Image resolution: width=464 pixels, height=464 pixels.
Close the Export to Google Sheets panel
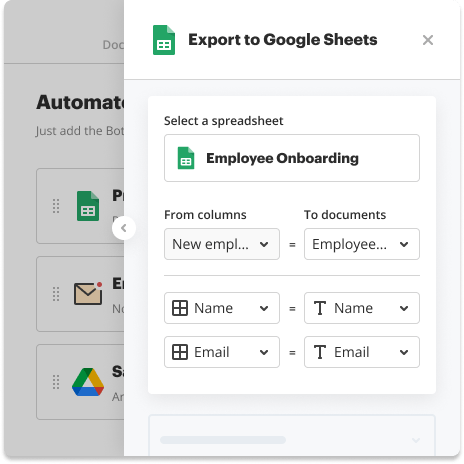[x=428, y=40]
